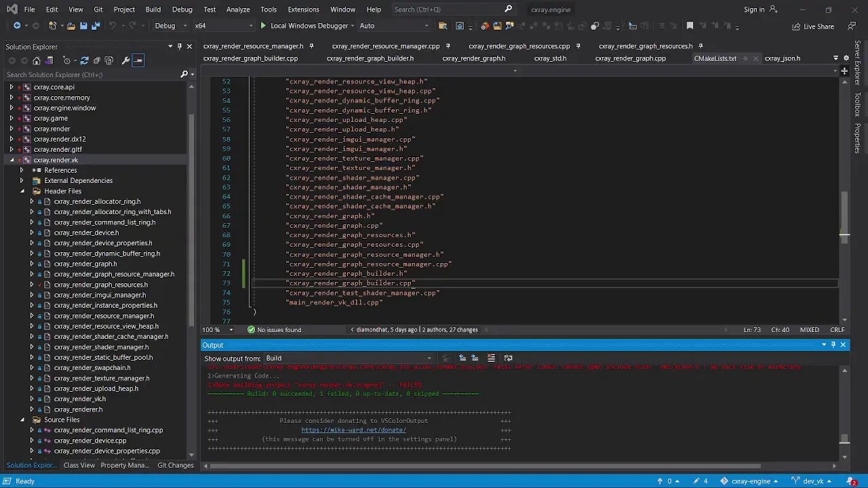Collapse the cxray.render.vk project node
This screenshot has height=488, width=868.
coord(12,160)
